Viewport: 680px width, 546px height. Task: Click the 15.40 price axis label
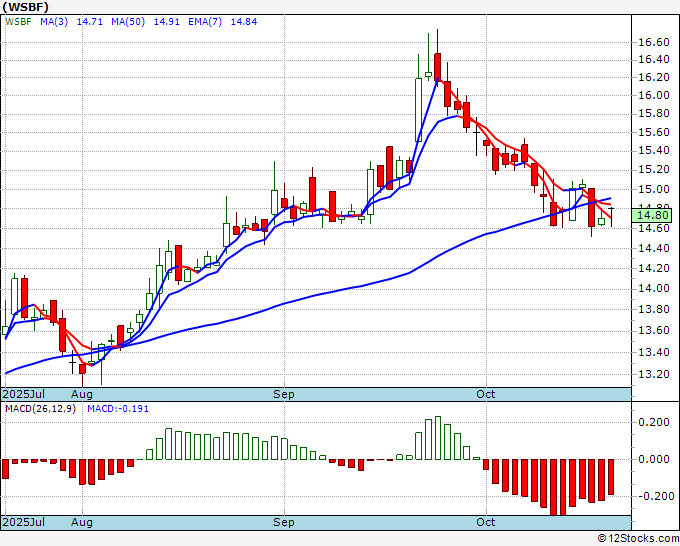pos(654,151)
